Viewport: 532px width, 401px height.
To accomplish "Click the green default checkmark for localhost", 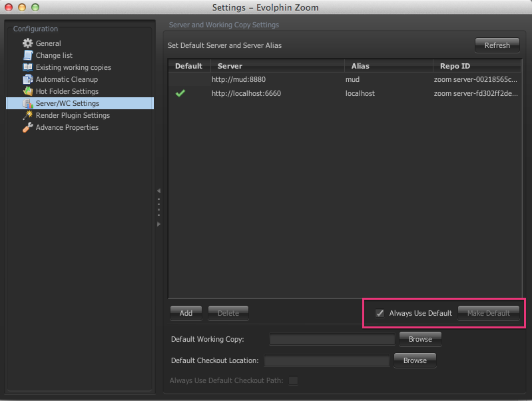I will click(x=180, y=93).
